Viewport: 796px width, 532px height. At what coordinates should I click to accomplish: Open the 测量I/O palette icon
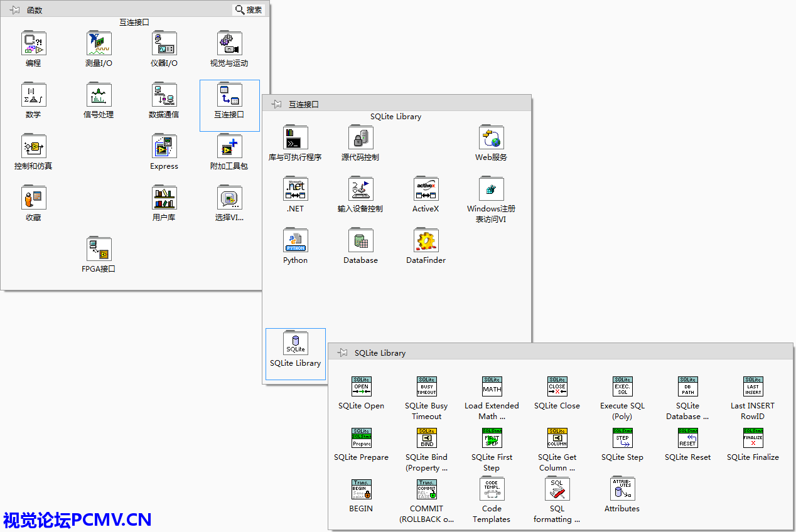(x=99, y=44)
